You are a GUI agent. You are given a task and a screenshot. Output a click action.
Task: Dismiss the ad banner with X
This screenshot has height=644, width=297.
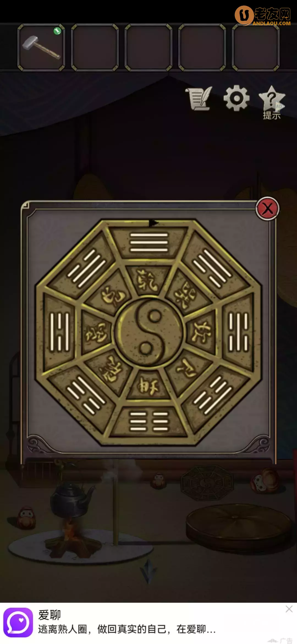click(289, 609)
